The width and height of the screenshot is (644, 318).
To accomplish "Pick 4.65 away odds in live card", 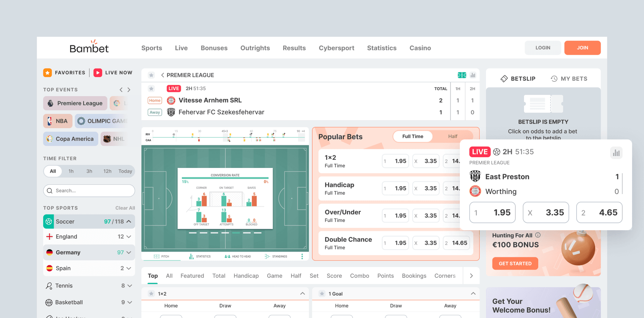I will (x=599, y=212).
